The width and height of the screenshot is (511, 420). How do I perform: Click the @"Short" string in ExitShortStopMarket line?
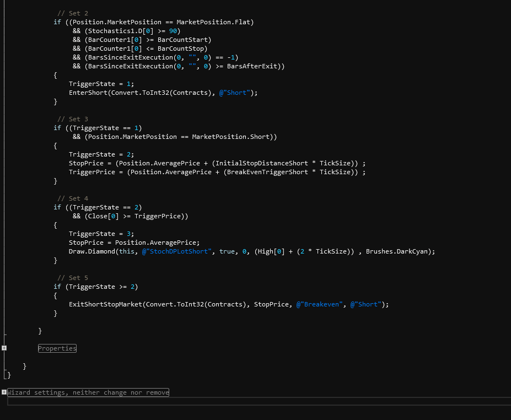pos(365,304)
